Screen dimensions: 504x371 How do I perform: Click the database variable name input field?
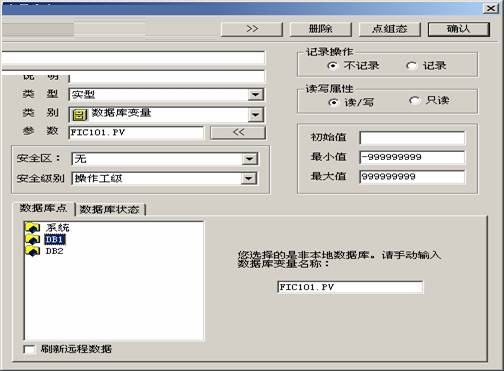point(350,287)
